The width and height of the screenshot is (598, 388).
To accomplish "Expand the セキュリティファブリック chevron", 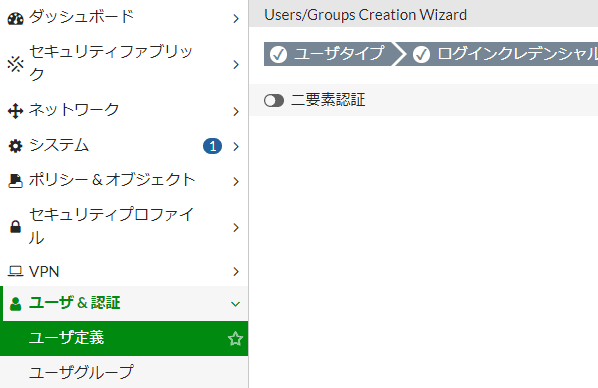I will pos(236,64).
